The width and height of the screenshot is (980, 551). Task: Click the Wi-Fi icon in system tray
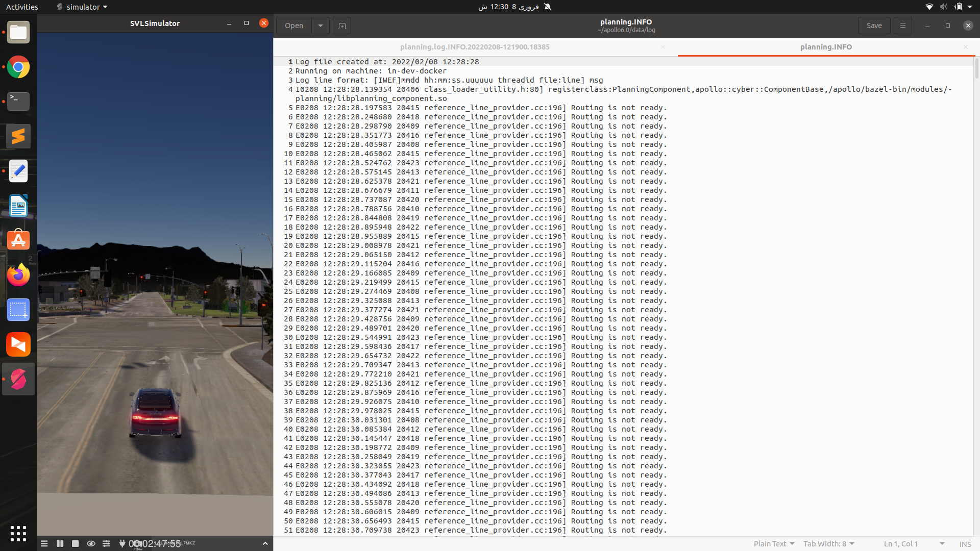coord(929,7)
